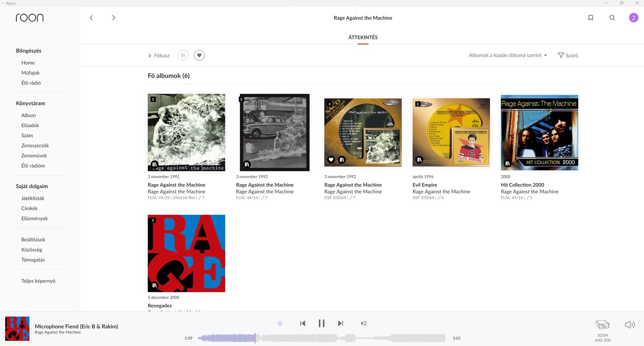Open the Renegades title link
This screenshot has height=346, width=644.
tap(160, 306)
